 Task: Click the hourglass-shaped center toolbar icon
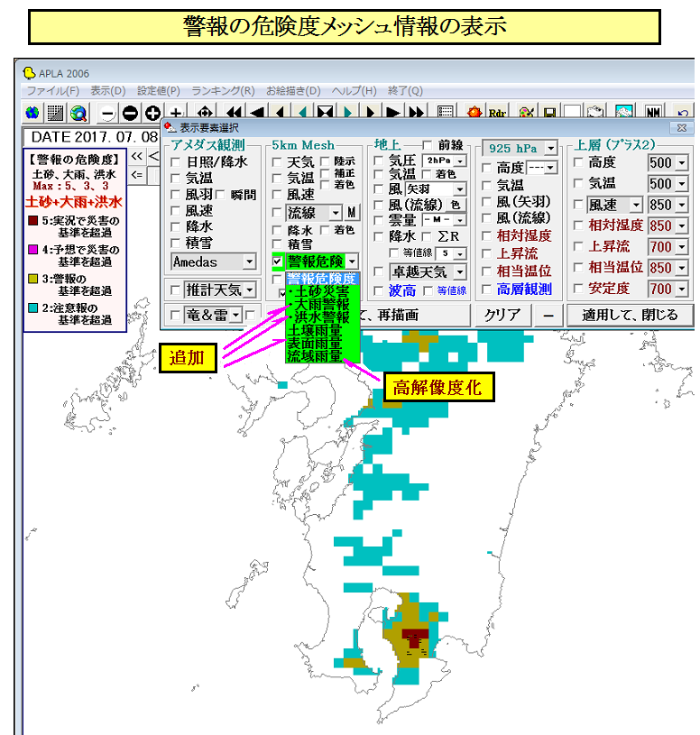click(325, 113)
